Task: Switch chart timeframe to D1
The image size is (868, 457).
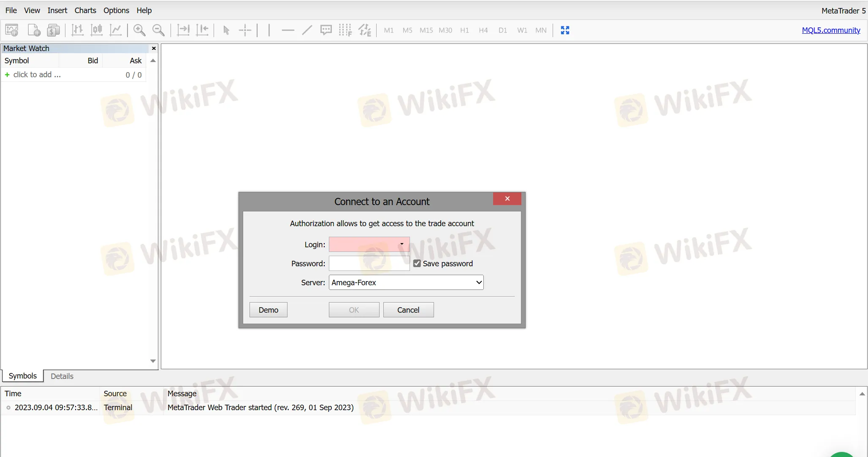Action: [x=502, y=30]
